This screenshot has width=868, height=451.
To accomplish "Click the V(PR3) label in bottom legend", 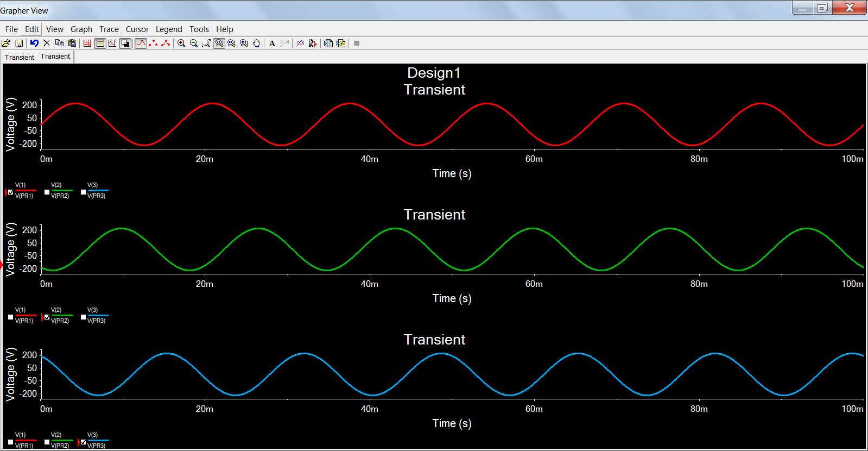I will pyautogui.click(x=97, y=446).
